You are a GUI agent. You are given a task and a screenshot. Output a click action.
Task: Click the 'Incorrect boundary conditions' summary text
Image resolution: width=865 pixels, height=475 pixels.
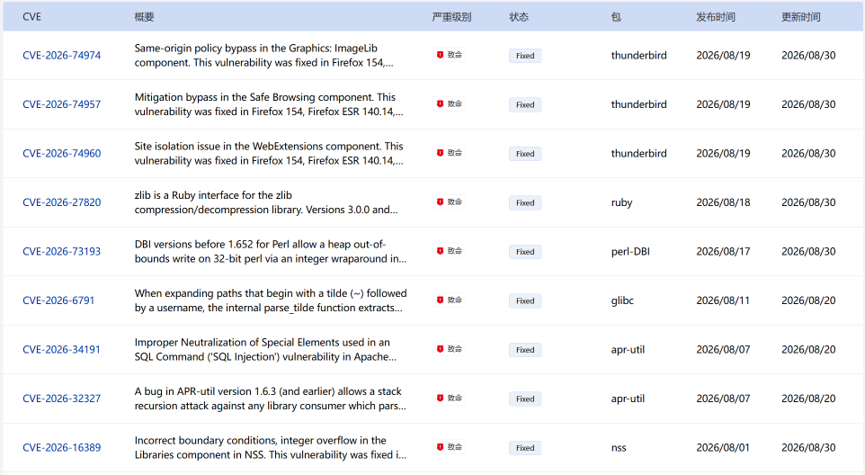(270, 447)
